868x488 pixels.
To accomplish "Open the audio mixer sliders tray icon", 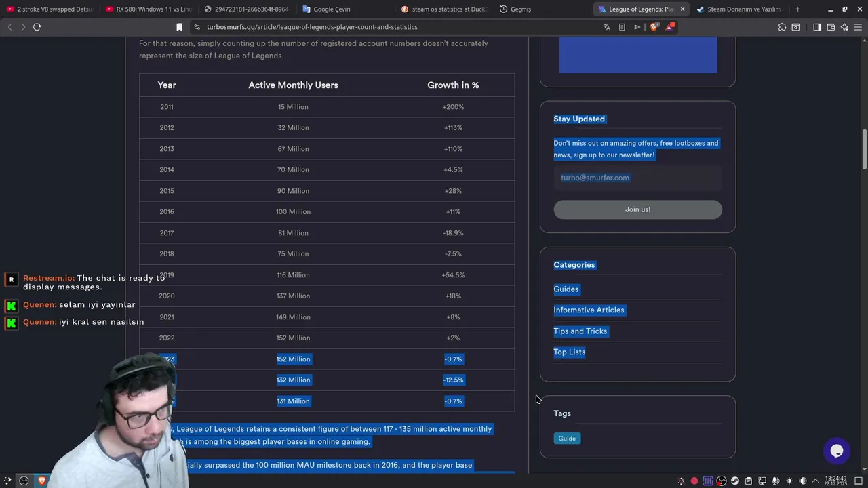I will click(x=708, y=481).
